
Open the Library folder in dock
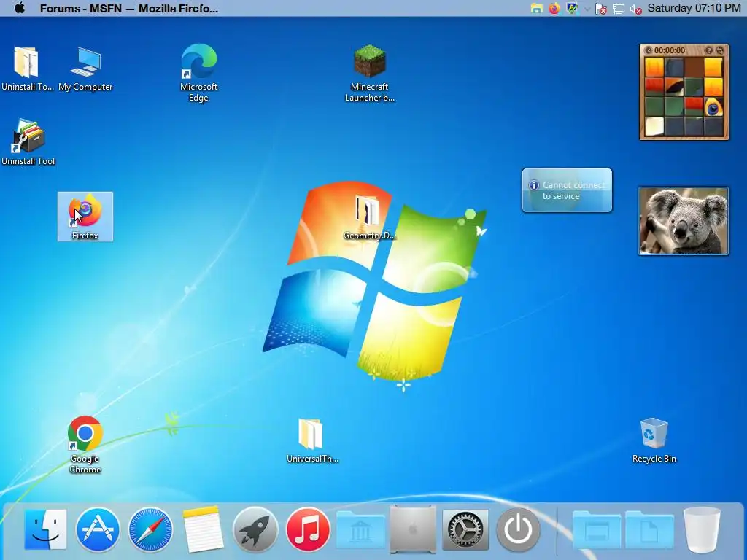tap(360, 531)
